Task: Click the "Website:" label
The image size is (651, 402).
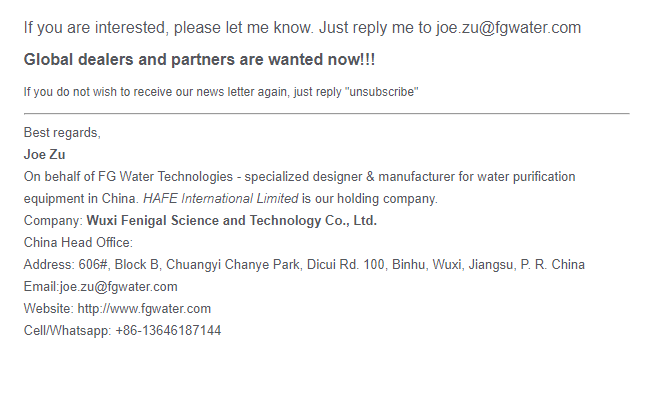Action: (x=49, y=309)
